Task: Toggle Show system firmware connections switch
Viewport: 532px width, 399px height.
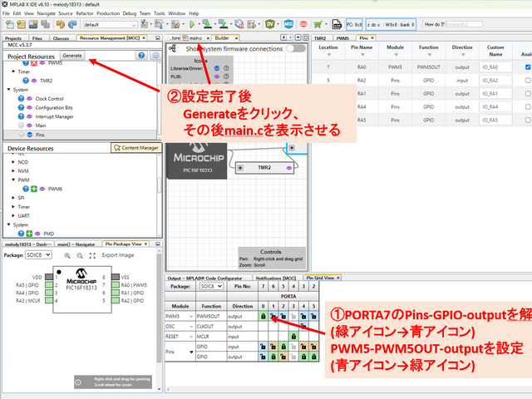Action: pyautogui.click(x=296, y=48)
